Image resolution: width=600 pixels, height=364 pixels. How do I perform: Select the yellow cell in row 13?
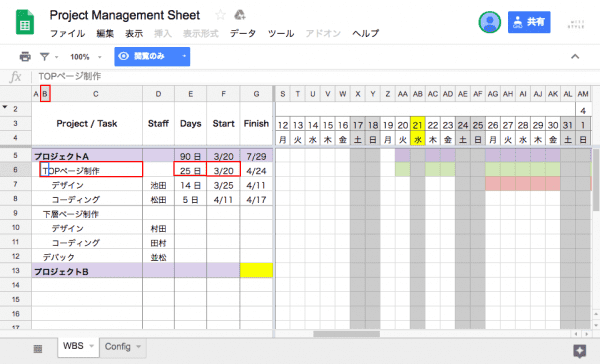point(256,270)
